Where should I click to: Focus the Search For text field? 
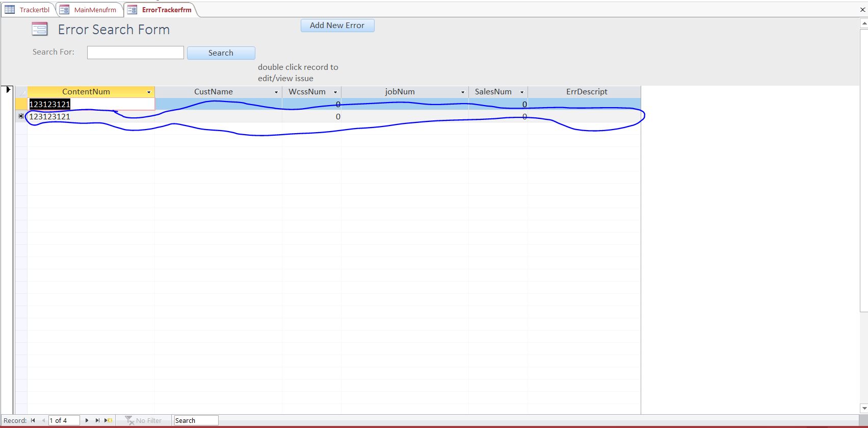(x=136, y=53)
